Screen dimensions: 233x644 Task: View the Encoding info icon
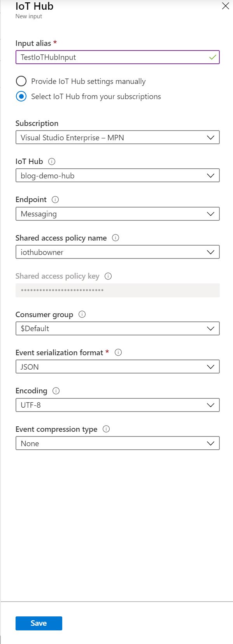tap(56, 391)
